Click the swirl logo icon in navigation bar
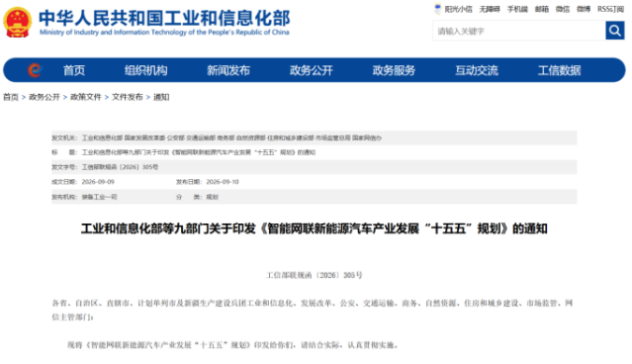632x364 pixels. [35, 70]
